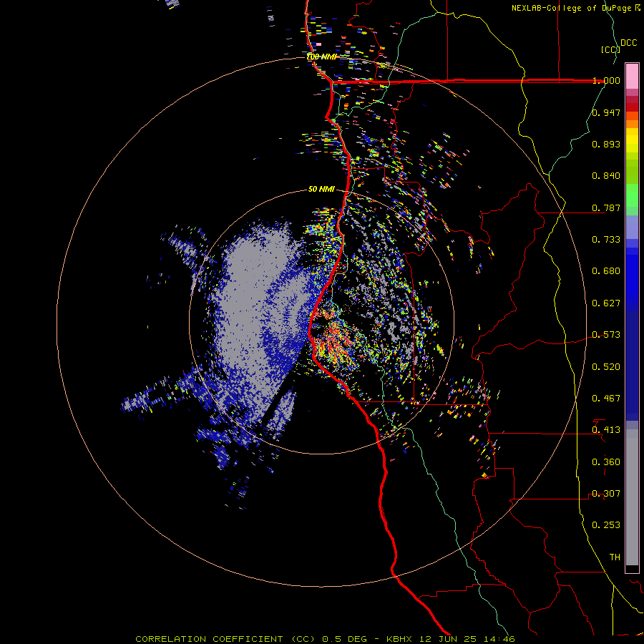Click the 0.520 scale value
Screen dimensions: 644x644
pyautogui.click(x=606, y=367)
